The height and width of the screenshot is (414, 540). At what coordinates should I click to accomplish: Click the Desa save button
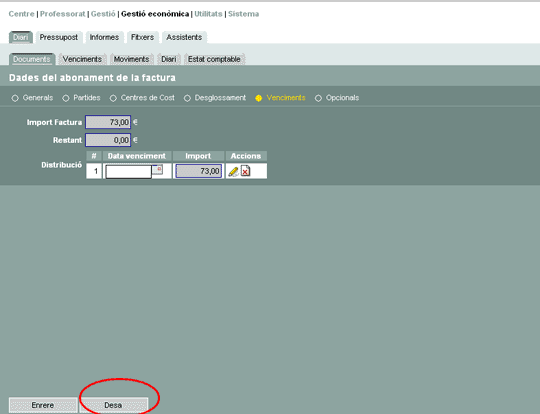pos(113,405)
